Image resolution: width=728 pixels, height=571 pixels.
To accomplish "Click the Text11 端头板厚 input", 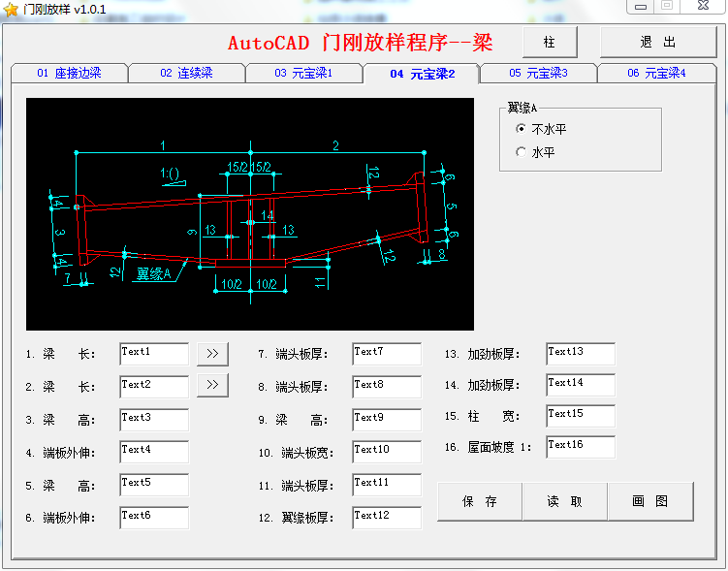I will (x=387, y=485).
